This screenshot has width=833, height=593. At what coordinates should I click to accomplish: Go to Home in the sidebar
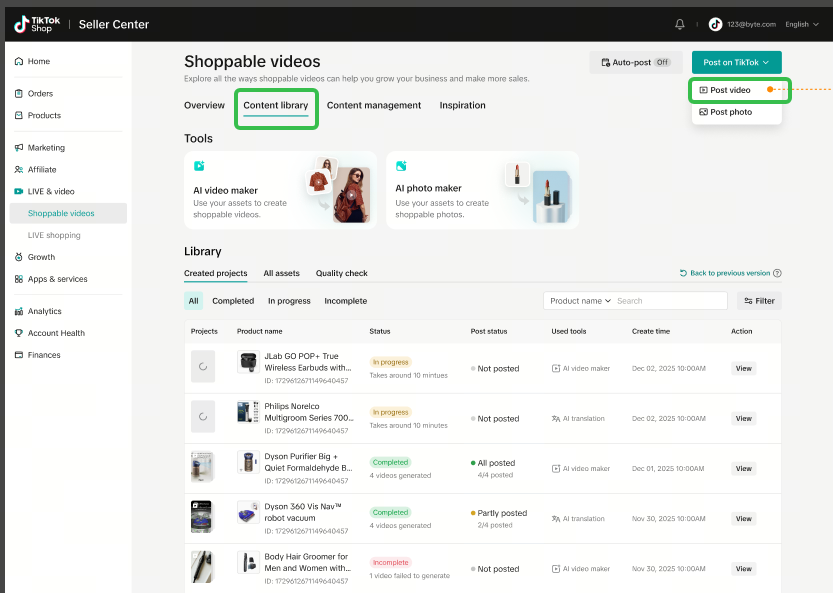point(39,62)
